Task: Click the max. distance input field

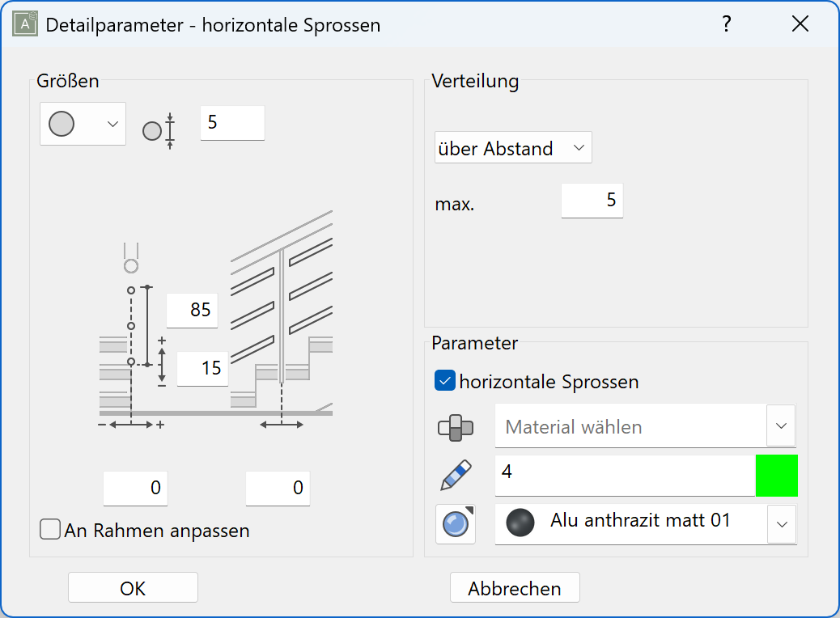Action: pos(592,200)
